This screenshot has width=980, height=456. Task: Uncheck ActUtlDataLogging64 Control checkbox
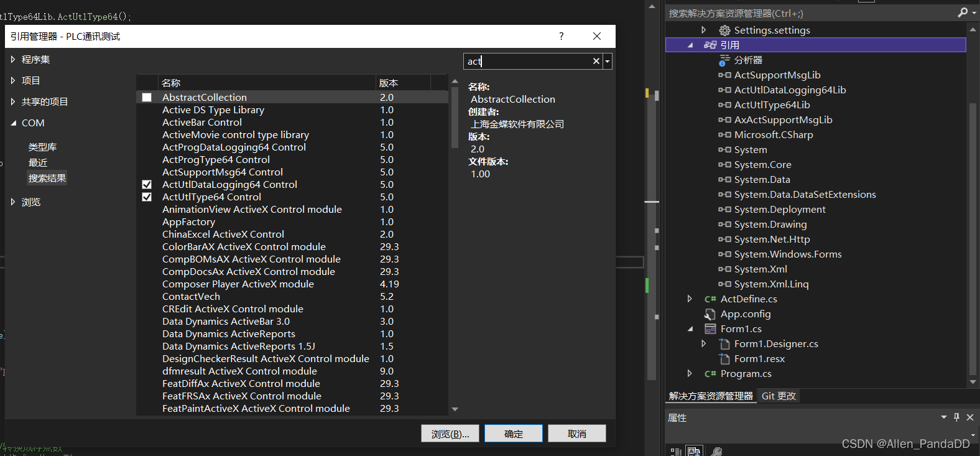pyautogui.click(x=147, y=185)
